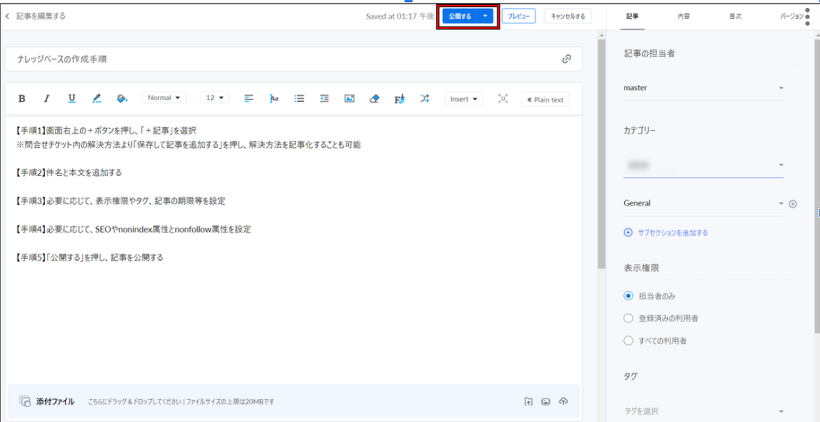820x422 pixels.
Task: Toggle fullscreen editor mode
Action: click(x=503, y=99)
